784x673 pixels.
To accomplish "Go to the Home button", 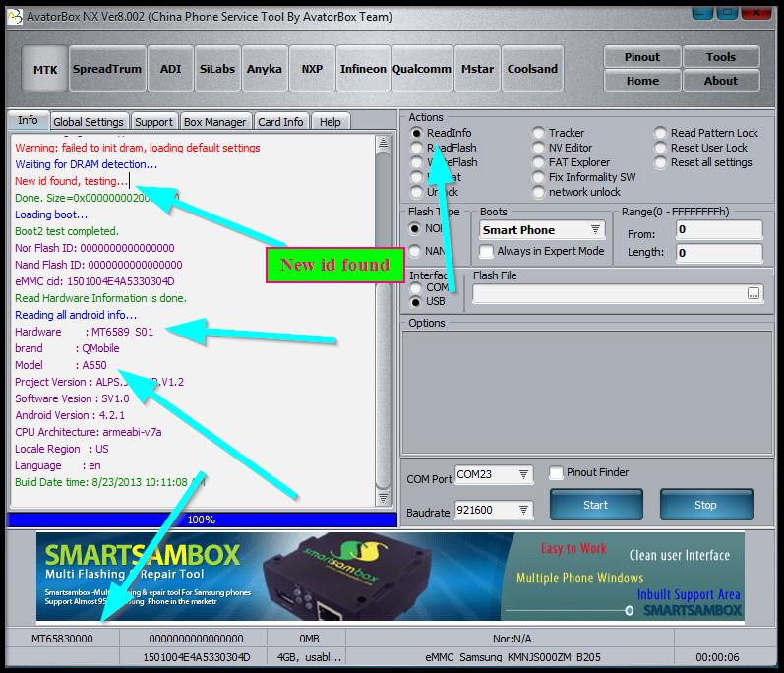I will tap(642, 81).
